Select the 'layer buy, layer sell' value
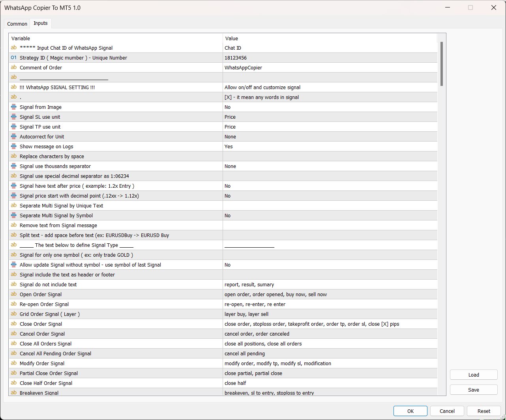The image size is (506, 420). pos(330,314)
